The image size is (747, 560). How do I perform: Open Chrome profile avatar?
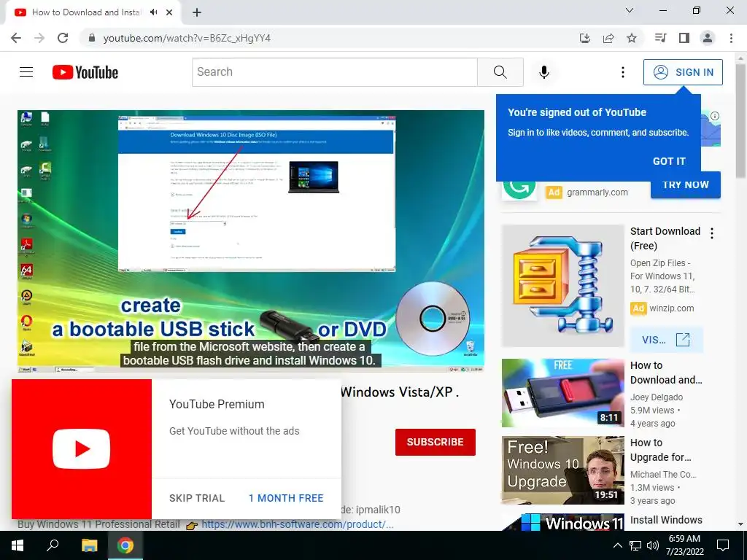coord(708,38)
